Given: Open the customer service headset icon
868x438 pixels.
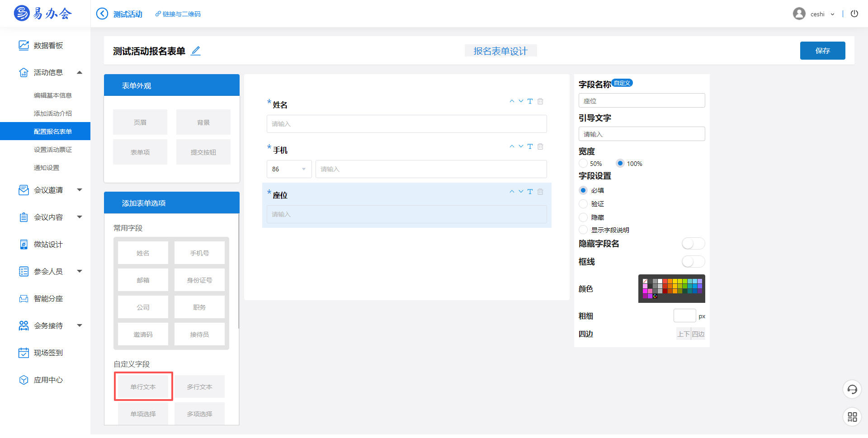Looking at the screenshot, I should click(x=852, y=390).
